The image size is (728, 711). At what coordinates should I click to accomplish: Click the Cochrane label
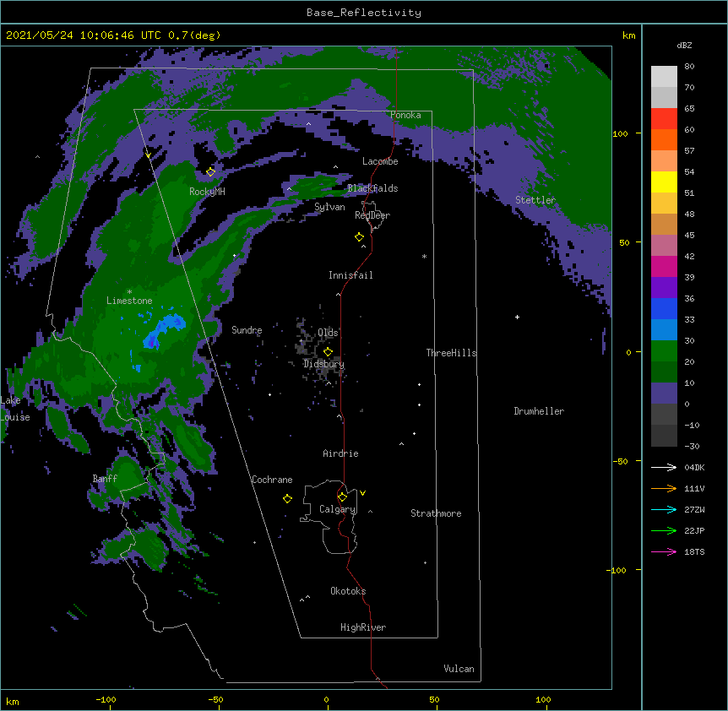coord(272,480)
